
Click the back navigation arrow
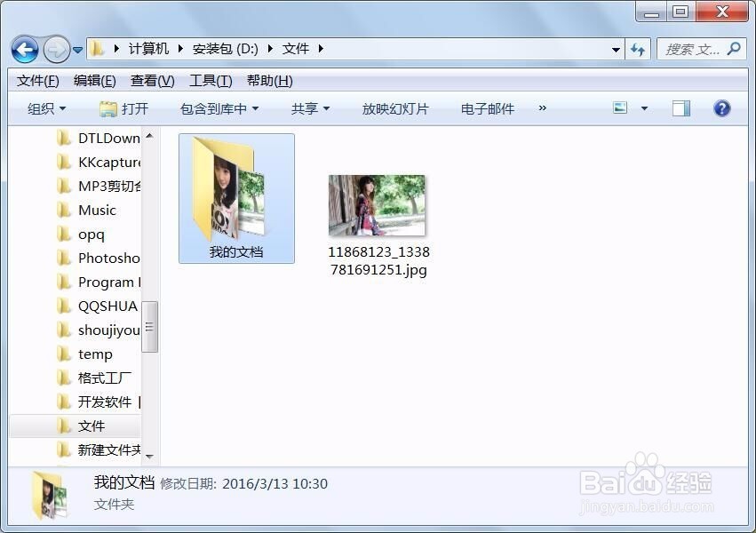click(x=24, y=49)
